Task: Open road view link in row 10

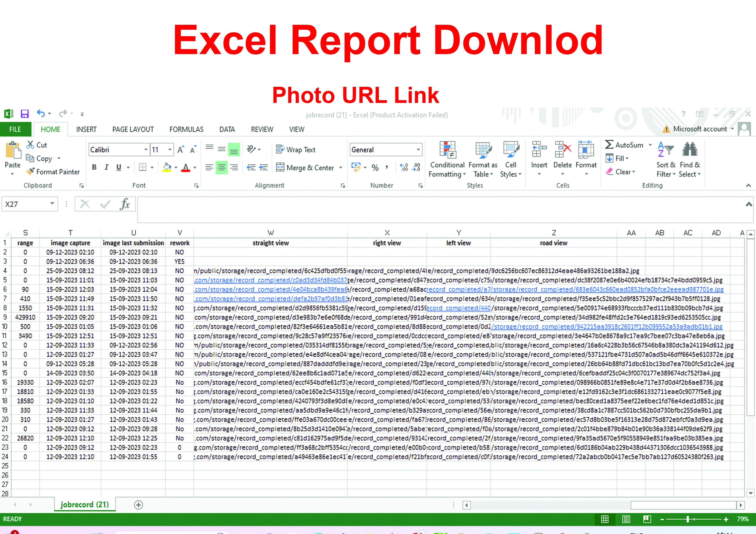Action: pos(607,326)
